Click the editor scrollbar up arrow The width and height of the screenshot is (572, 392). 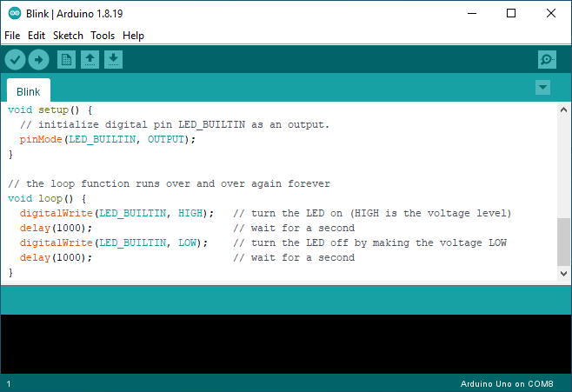point(564,110)
